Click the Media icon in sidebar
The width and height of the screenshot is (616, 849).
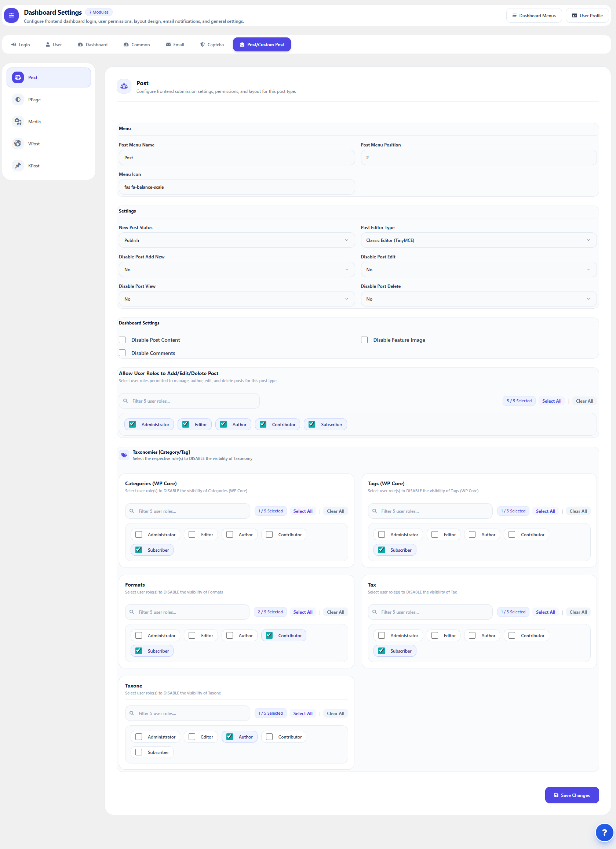tap(18, 121)
